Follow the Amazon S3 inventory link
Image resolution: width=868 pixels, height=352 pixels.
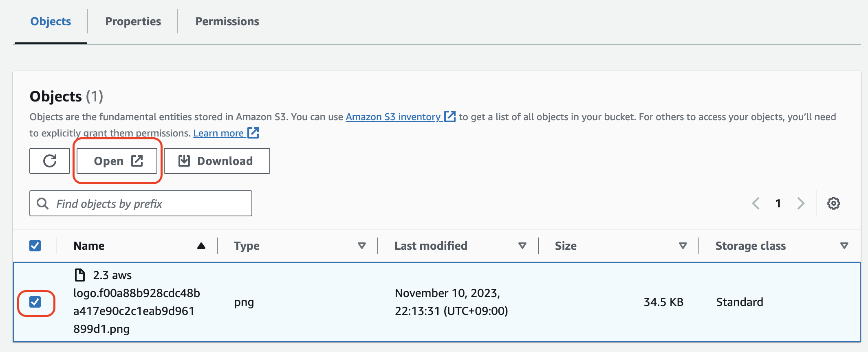[x=393, y=117]
